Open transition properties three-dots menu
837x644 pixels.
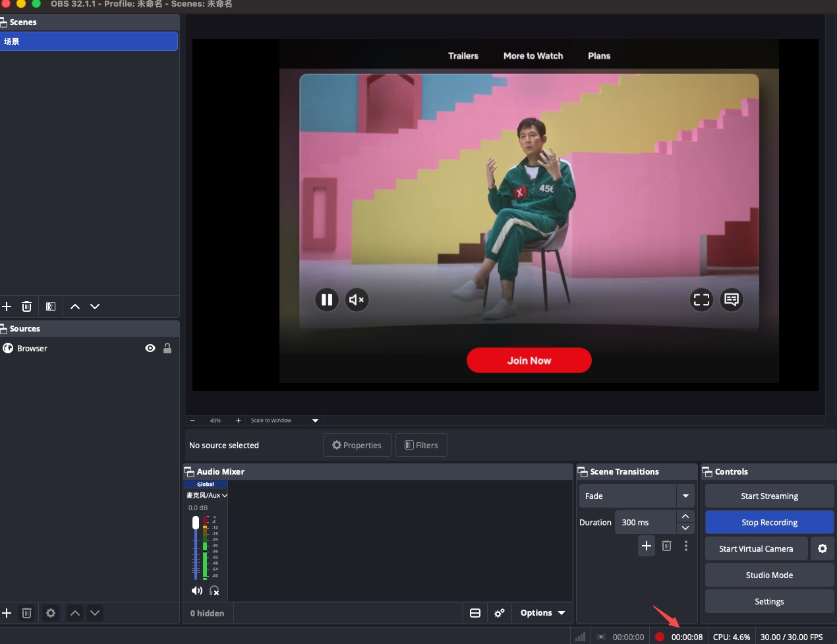tap(686, 546)
